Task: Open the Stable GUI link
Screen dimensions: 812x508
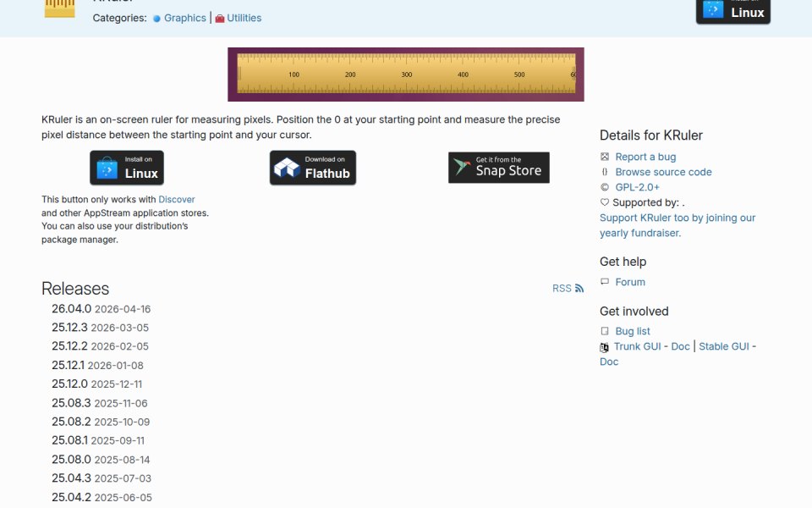Action: 724,346
